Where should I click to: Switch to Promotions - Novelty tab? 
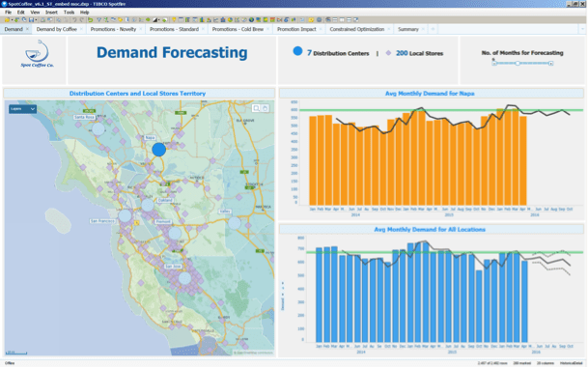pyautogui.click(x=113, y=29)
